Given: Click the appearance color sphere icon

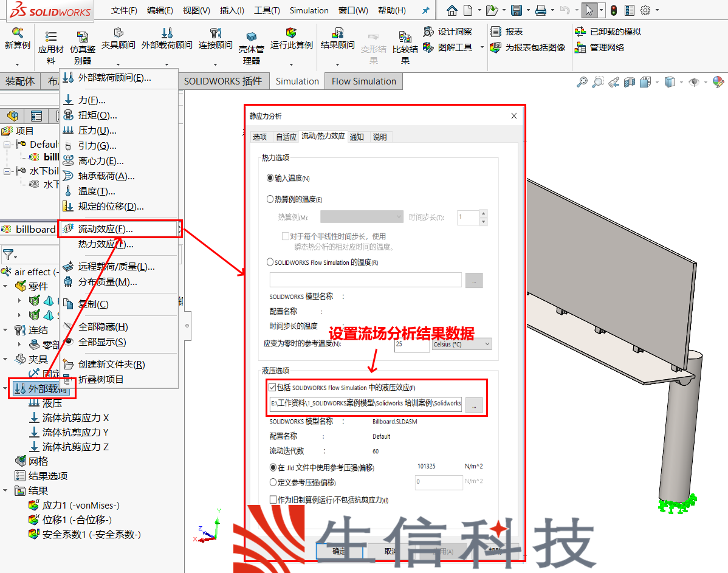Looking at the screenshot, I should point(718,82).
